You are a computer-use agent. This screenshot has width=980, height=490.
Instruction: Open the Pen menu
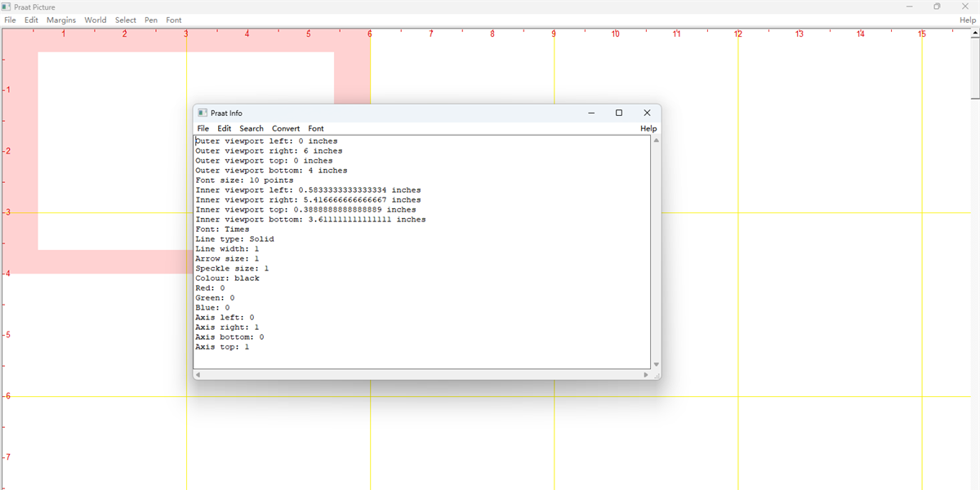150,20
